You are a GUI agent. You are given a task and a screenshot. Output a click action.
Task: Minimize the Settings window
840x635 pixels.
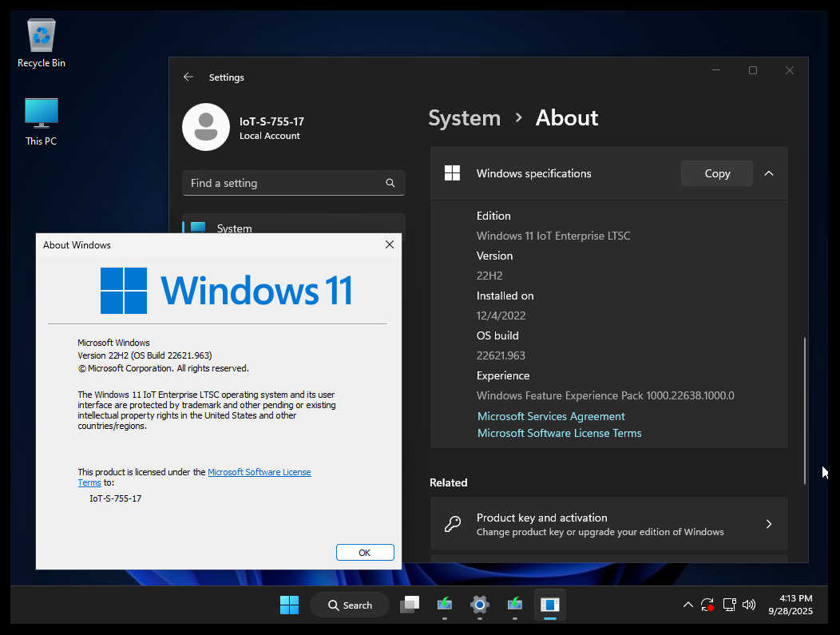(x=716, y=70)
